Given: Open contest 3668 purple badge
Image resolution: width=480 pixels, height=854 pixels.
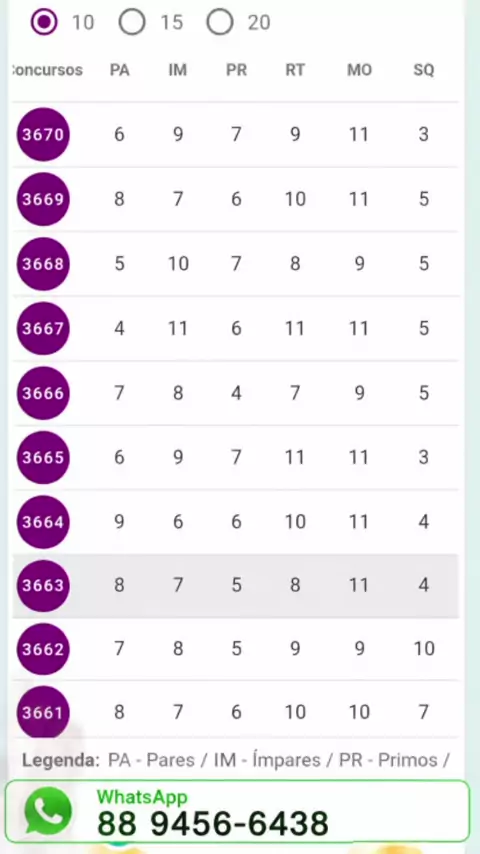Looking at the screenshot, I should point(43,264).
